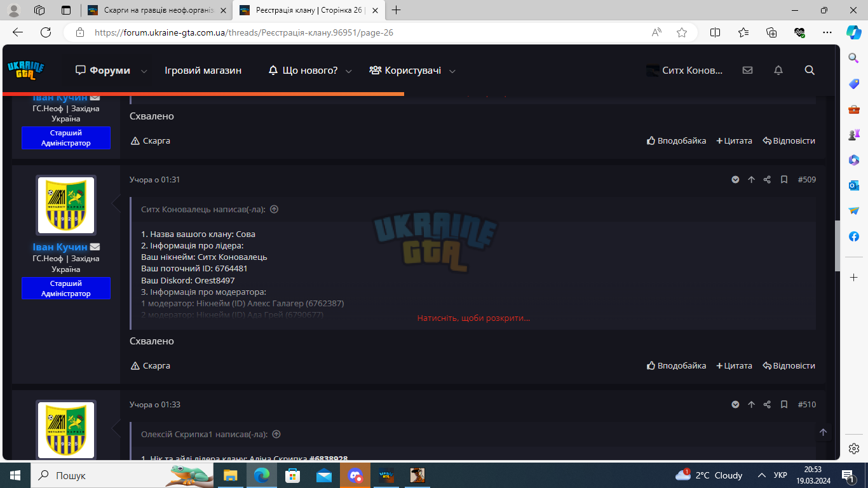Open the post #510 options dropdown
This screenshot has width=868, height=488.
click(x=735, y=405)
